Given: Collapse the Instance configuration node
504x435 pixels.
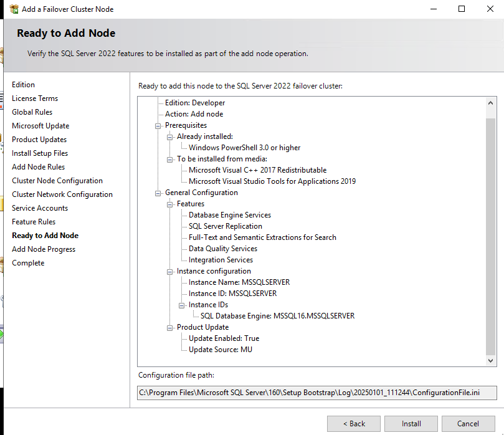Looking at the screenshot, I should click(x=169, y=272).
